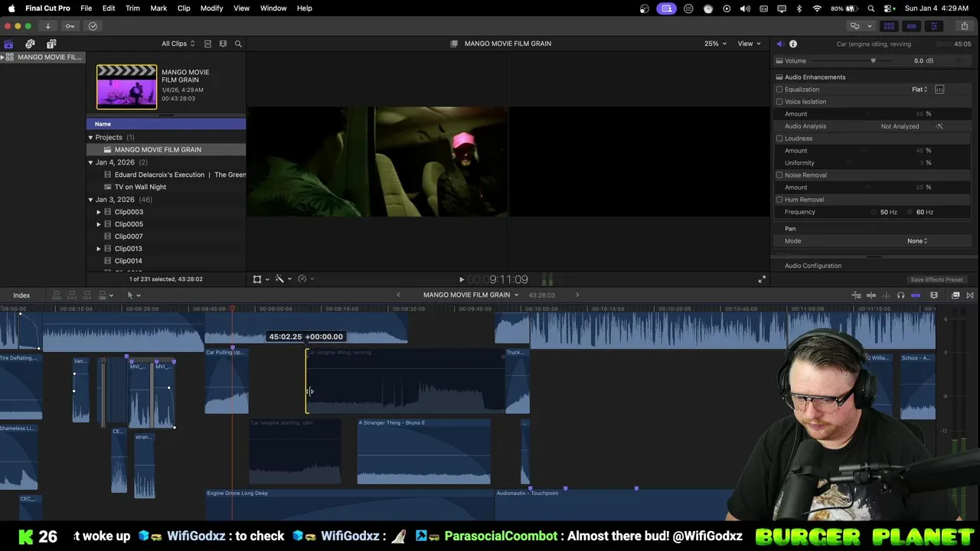Enable the Loudness checkbox
The height and width of the screenshot is (551, 980).
tap(779, 139)
